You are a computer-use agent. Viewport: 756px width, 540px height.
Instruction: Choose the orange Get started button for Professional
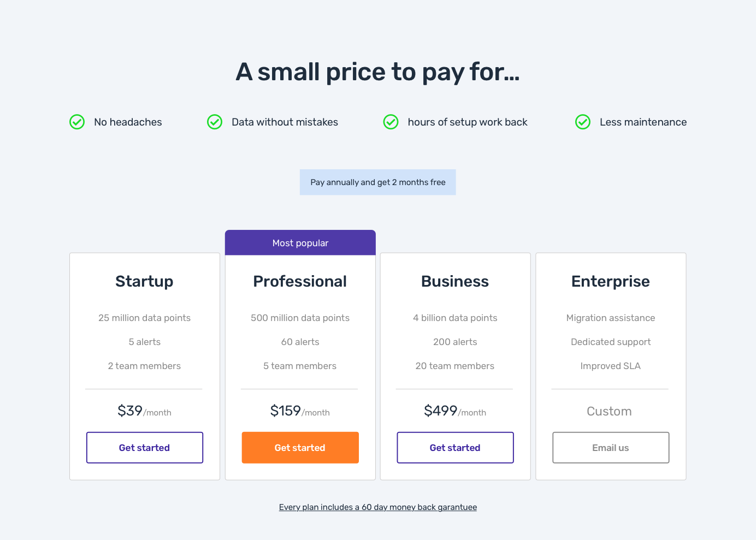[x=300, y=448]
